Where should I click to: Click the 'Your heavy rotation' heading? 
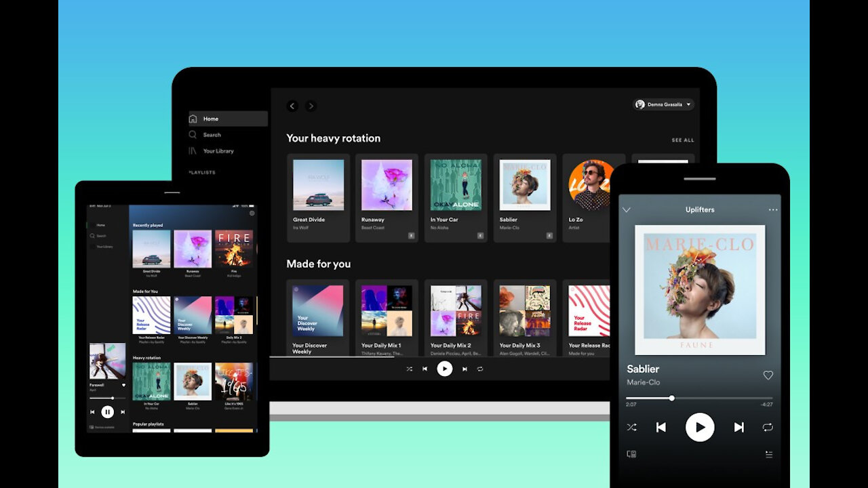333,138
